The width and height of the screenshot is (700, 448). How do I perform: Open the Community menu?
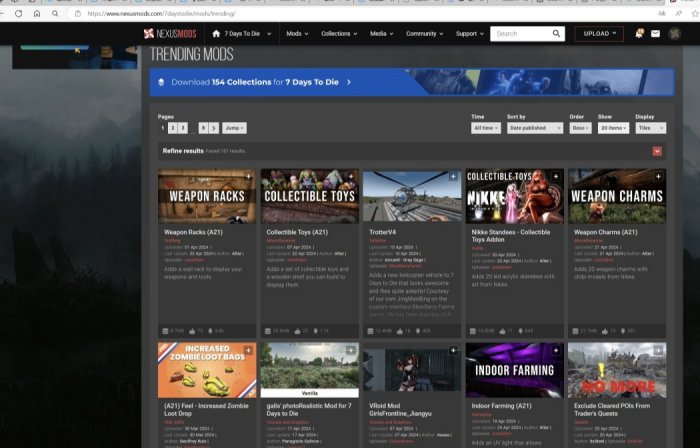(x=425, y=33)
